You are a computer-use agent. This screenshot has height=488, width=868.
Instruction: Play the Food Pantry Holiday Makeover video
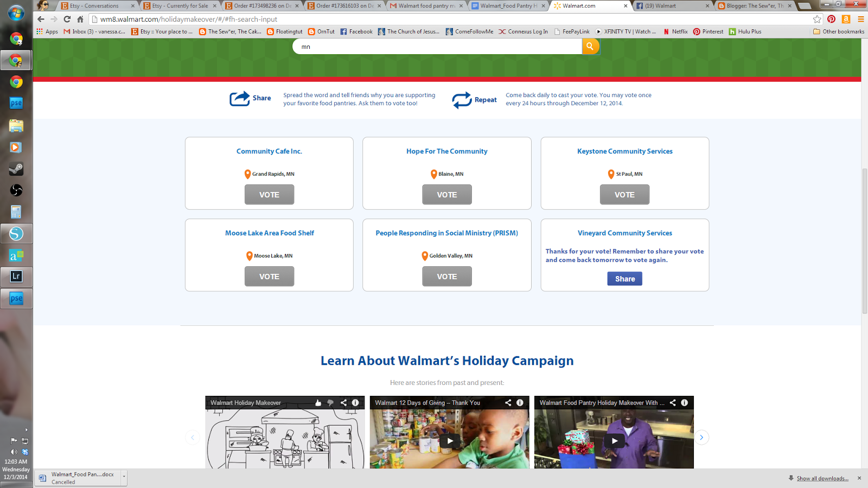tap(614, 441)
